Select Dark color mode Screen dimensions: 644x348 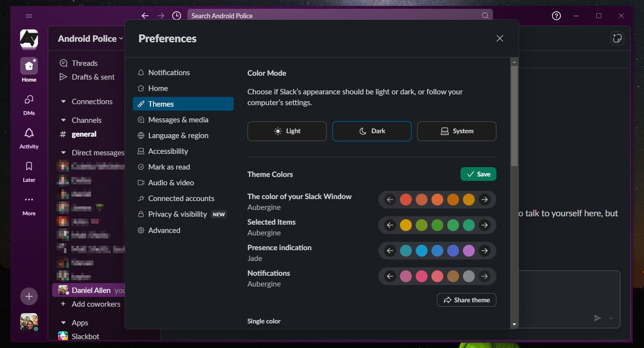pos(372,131)
